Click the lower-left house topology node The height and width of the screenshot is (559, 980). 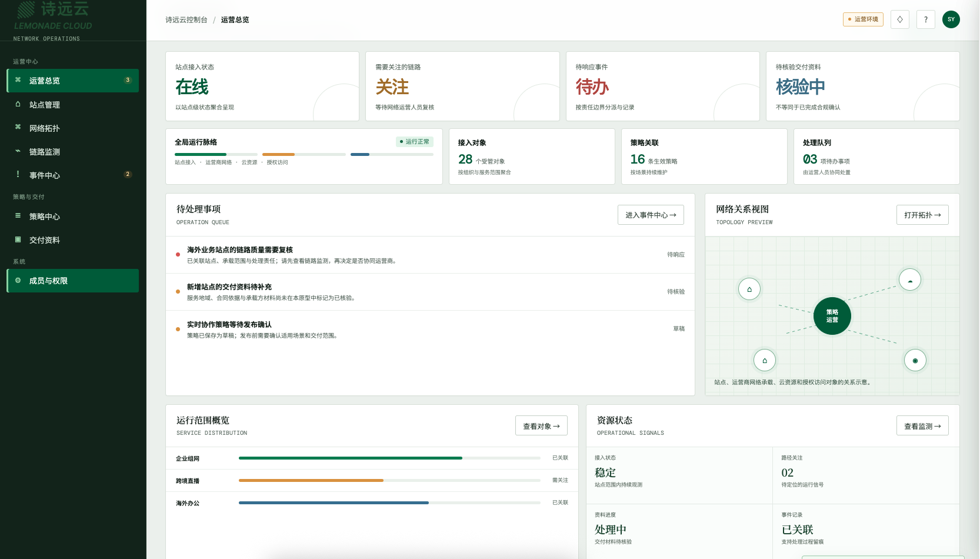[x=765, y=360]
